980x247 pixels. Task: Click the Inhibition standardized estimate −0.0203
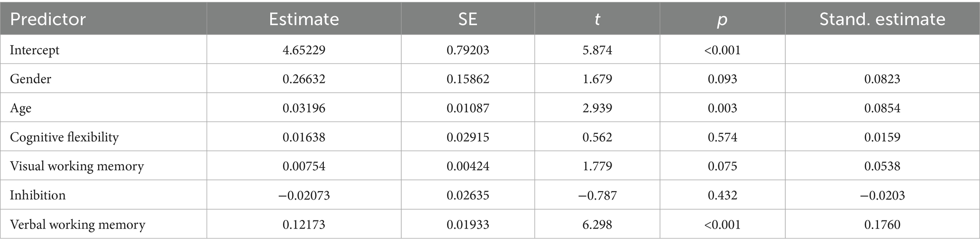tap(882, 195)
